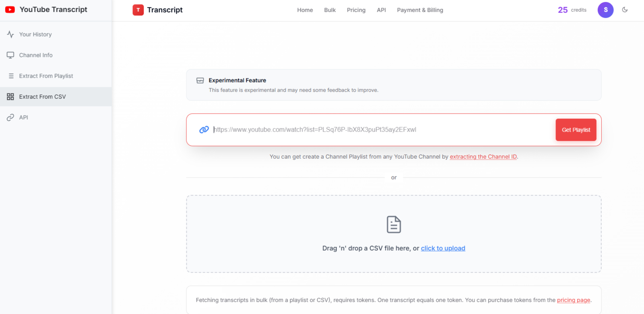Viewport: 644px width, 314px height.
Task: Open Your History from the sidebar
Action: [35, 34]
